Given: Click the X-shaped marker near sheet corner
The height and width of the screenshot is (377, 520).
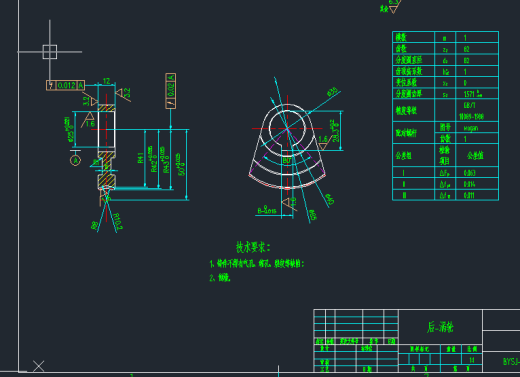Looking at the screenshot, I should tap(39, 366).
